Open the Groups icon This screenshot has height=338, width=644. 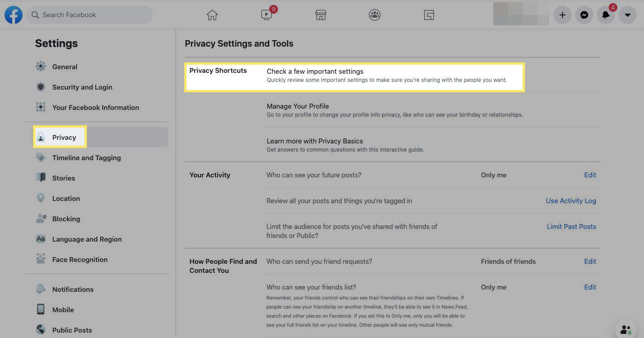coord(375,15)
